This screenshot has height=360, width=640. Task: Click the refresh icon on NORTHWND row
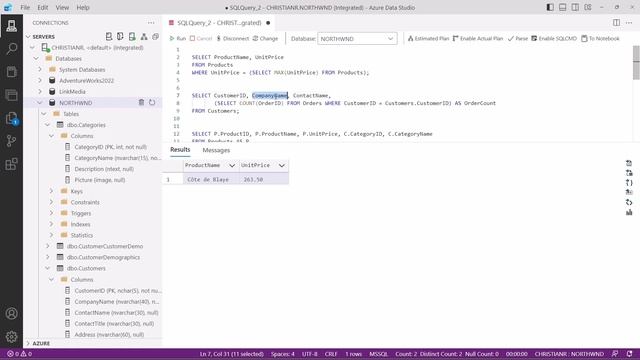(152, 102)
